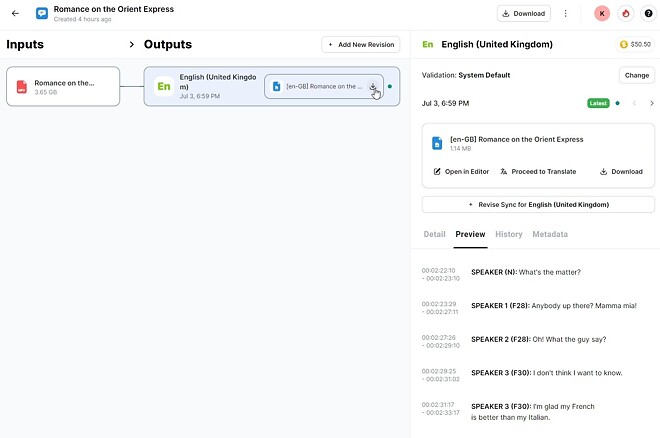This screenshot has width=660, height=438.
Task: Open the help question mark icon
Action: point(647,14)
